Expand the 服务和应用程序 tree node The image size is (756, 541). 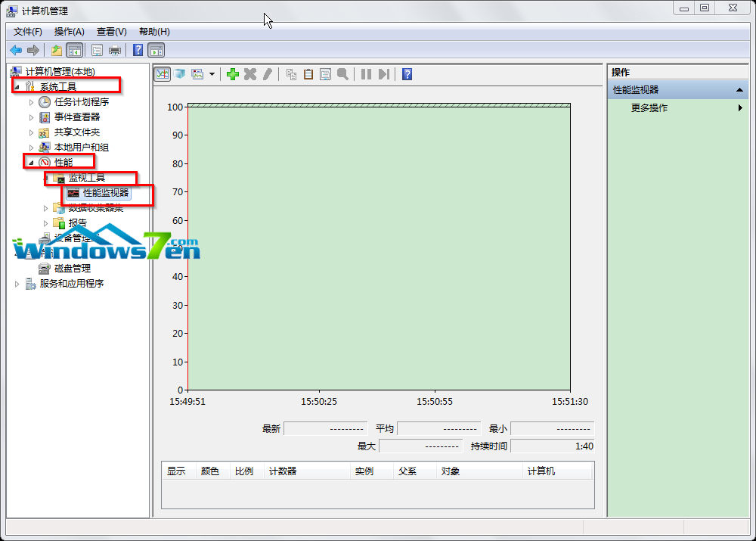(17, 284)
